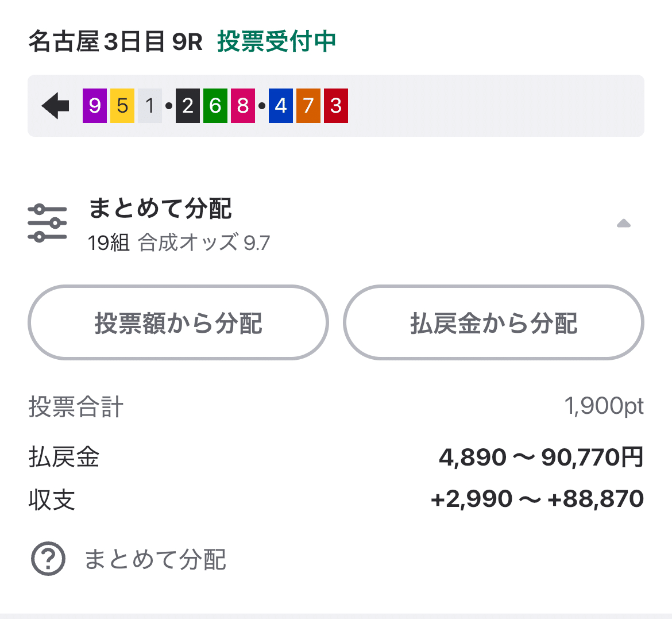Click the back arrow to return
Viewport: 672px width, 619px height.
click(55, 106)
